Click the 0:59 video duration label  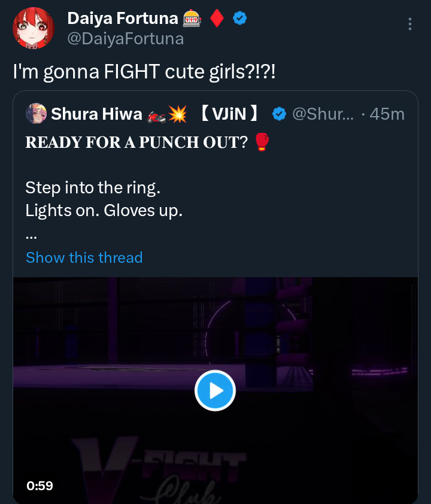point(40,485)
